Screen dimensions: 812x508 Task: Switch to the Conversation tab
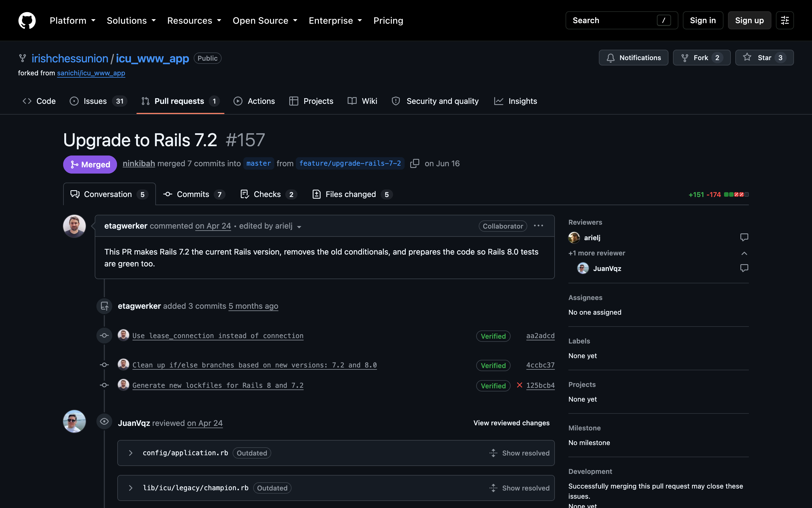(109, 194)
